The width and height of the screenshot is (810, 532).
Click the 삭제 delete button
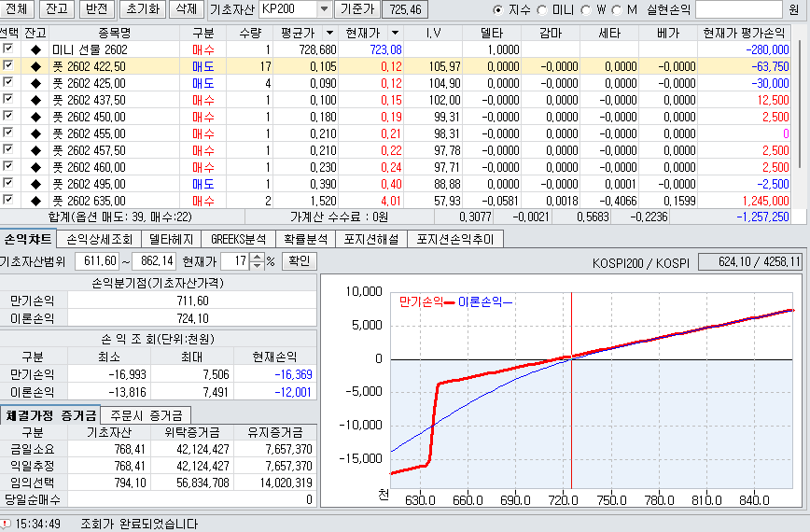187,8
